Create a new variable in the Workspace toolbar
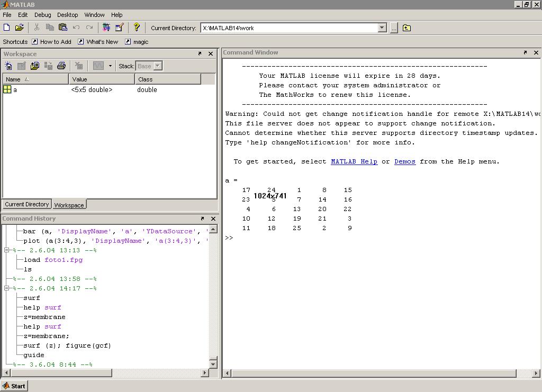 8,66
